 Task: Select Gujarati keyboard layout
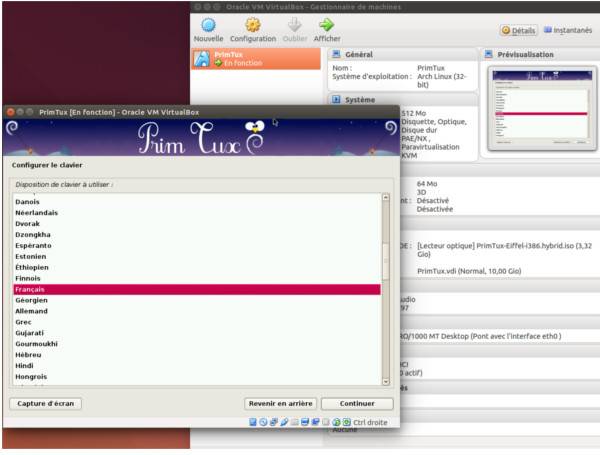(x=197, y=333)
